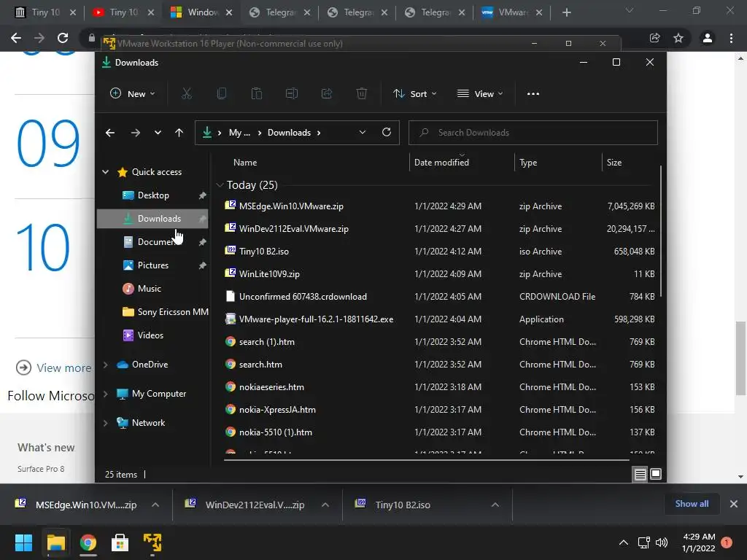747x560 pixels.
Task: Open Chrome three-dot menu
Action: pos(731,38)
